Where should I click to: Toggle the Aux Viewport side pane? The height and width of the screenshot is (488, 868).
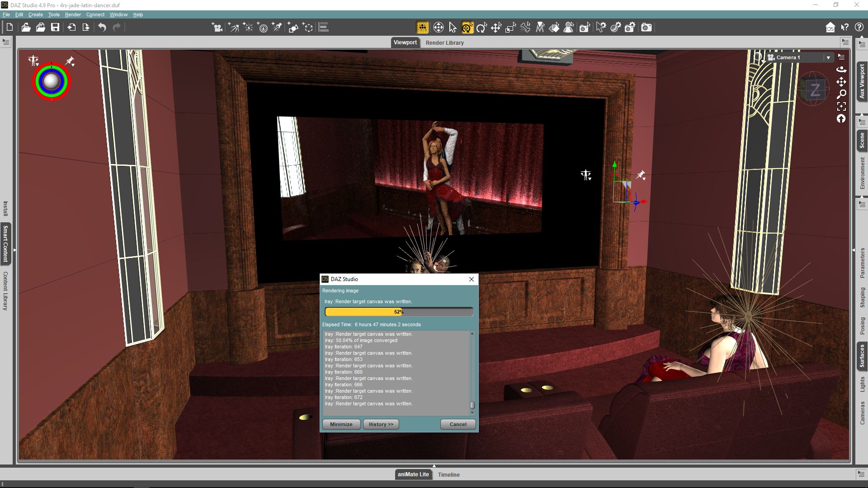(862, 81)
